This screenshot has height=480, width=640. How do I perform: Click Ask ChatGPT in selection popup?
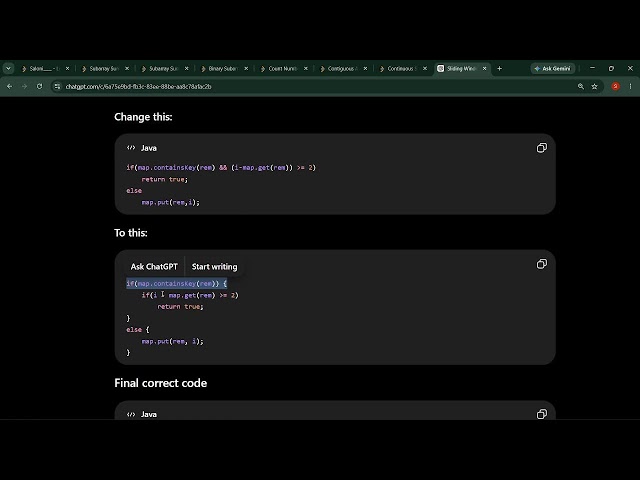click(x=154, y=267)
